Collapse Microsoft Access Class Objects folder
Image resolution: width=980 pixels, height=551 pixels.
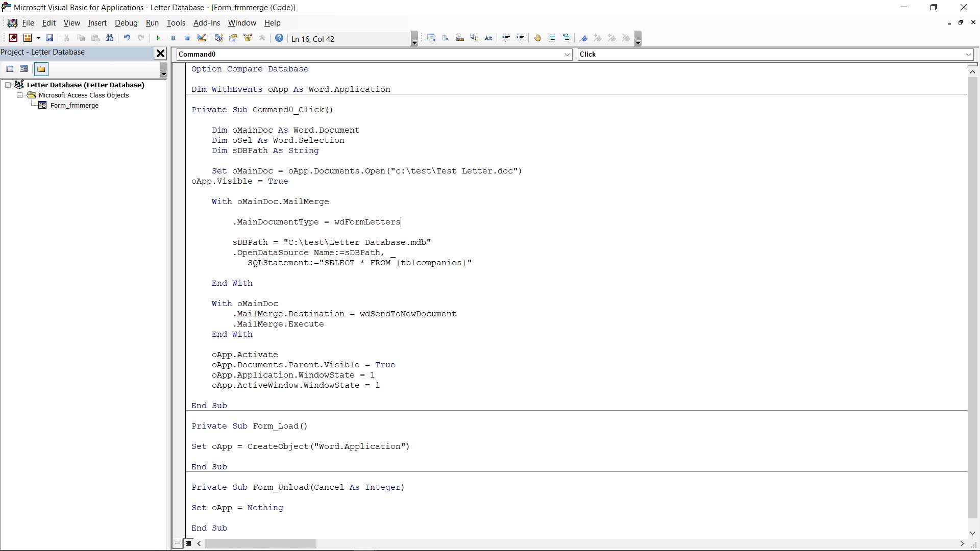20,95
